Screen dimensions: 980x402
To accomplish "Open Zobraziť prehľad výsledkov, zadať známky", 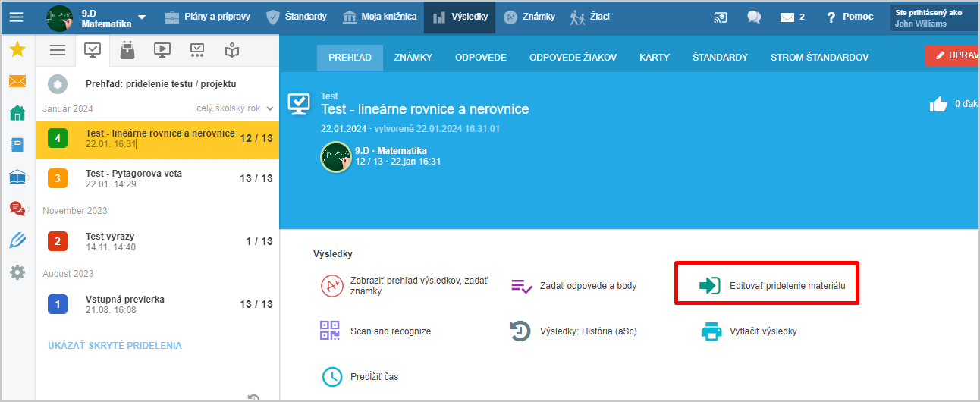I will pyautogui.click(x=404, y=286).
